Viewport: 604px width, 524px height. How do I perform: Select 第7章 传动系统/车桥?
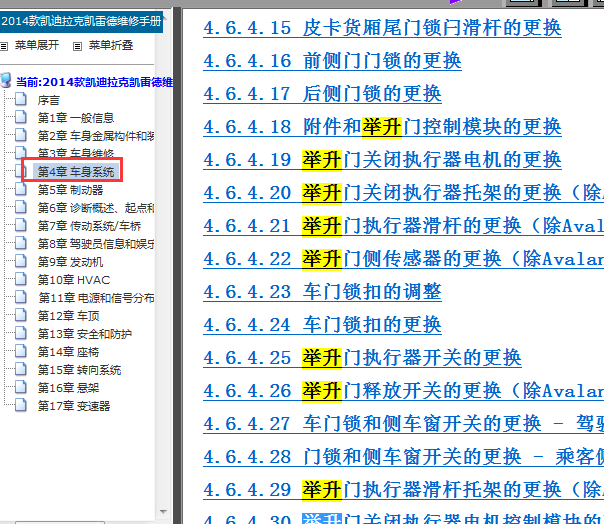pyautogui.click(x=89, y=226)
